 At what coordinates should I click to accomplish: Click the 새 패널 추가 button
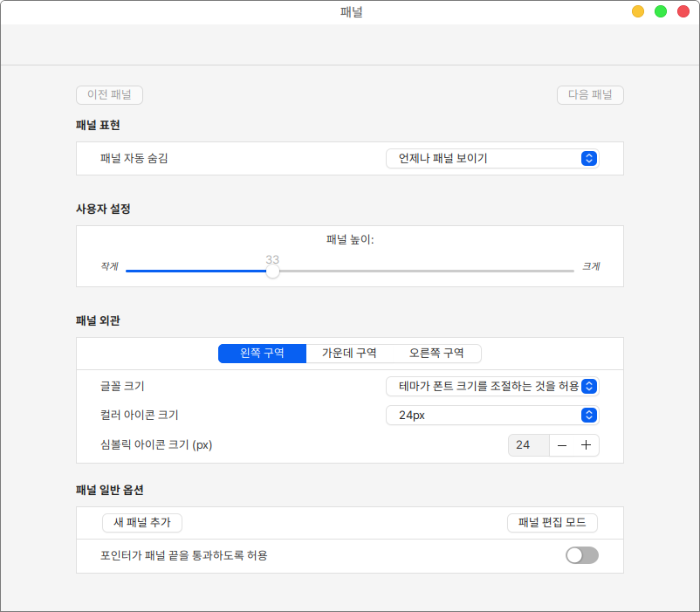tap(142, 523)
